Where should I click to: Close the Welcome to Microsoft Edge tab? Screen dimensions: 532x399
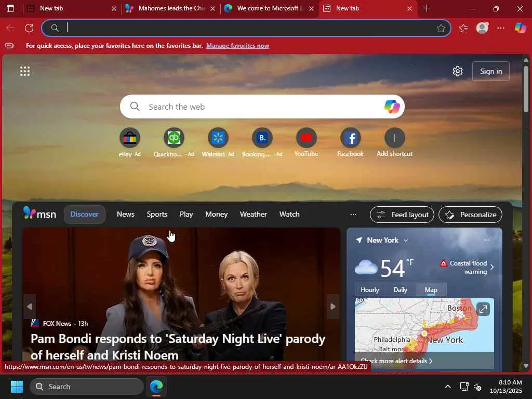click(x=312, y=9)
